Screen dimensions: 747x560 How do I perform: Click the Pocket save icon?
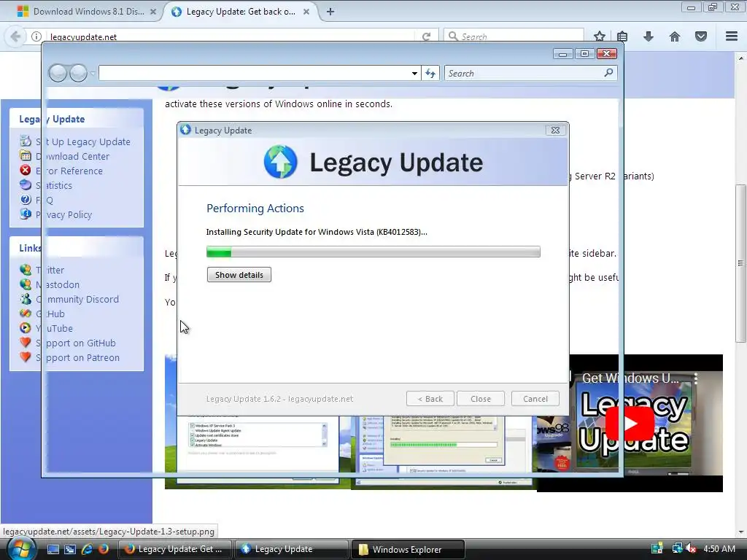(701, 36)
